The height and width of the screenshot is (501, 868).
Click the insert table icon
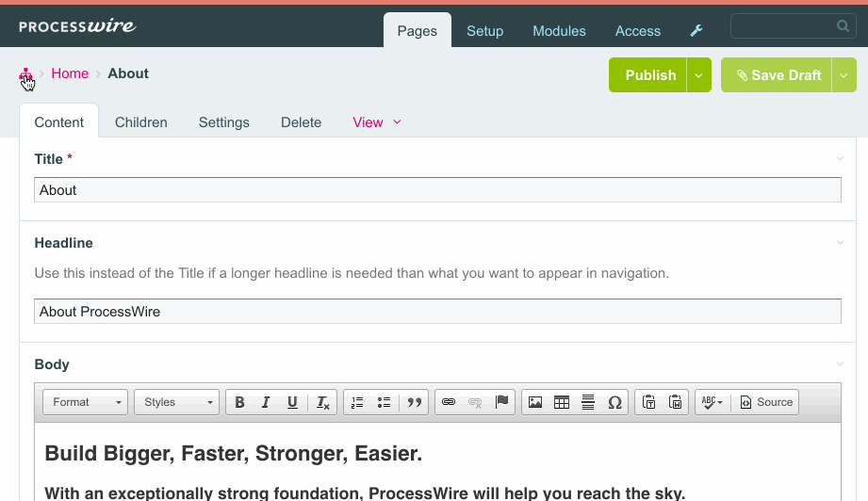562,402
